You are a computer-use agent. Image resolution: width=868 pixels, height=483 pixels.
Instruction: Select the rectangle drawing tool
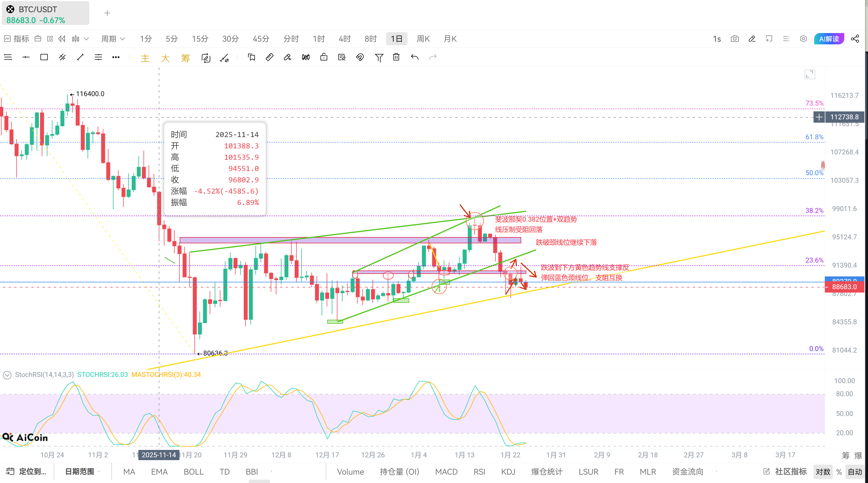tap(44, 57)
